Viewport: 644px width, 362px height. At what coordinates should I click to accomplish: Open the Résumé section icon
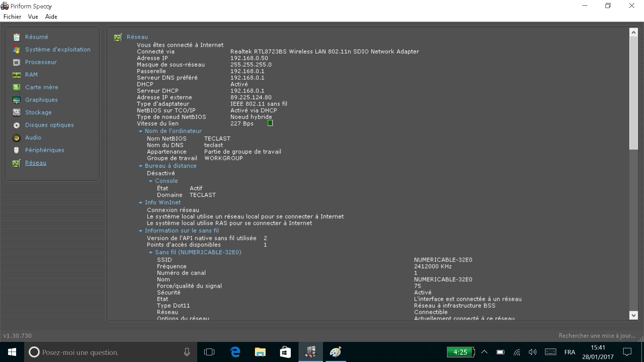pos(16,37)
